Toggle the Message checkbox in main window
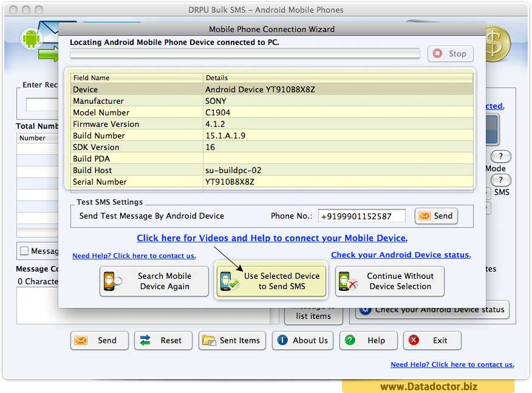532x393 pixels. click(x=24, y=251)
